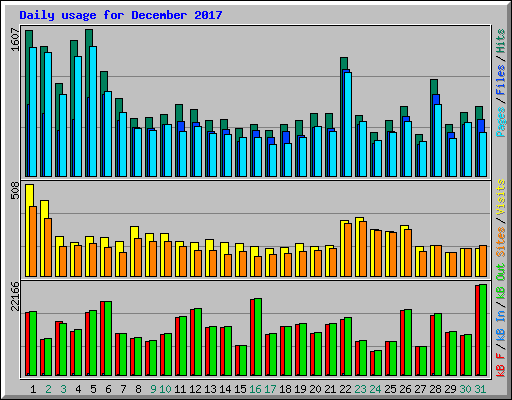Click day label 11 on the x-axis
This screenshot has height=400, width=512.
[180, 389]
